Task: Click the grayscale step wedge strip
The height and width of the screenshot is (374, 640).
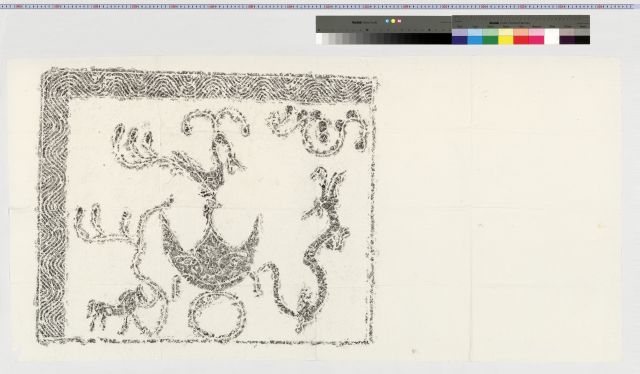Action: 384,39
